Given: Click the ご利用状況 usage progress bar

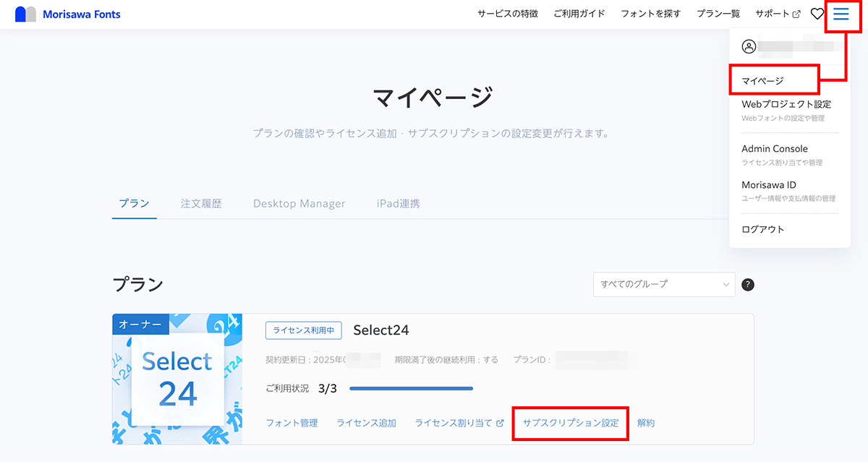Looking at the screenshot, I should click(x=411, y=389).
